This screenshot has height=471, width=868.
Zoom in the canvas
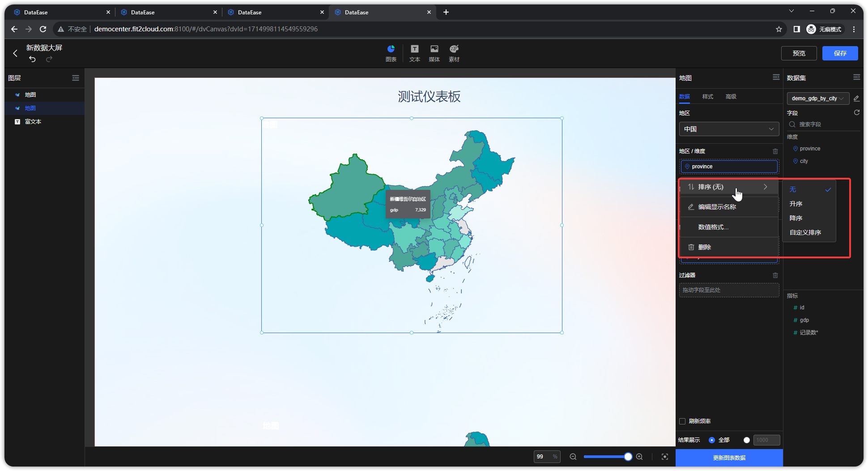[x=639, y=457]
